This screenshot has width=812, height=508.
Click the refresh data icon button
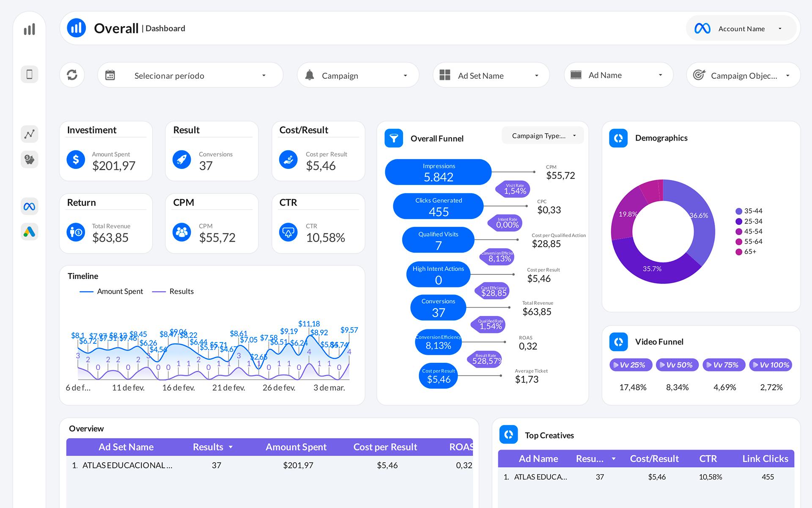point(72,75)
